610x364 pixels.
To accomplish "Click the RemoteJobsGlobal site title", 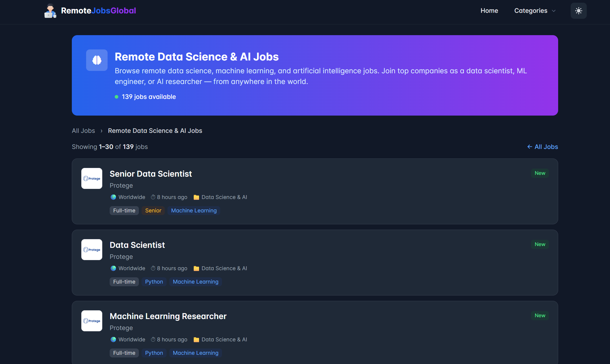I will click(98, 11).
